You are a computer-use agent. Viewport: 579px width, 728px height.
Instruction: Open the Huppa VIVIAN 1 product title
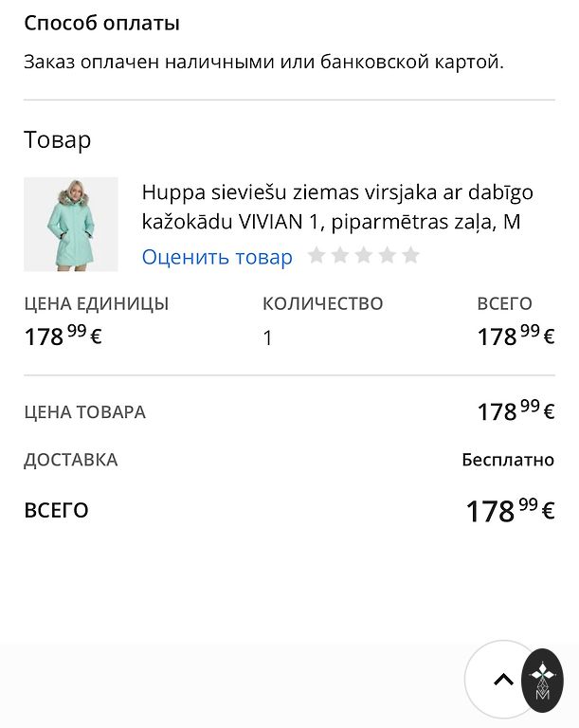(337, 208)
